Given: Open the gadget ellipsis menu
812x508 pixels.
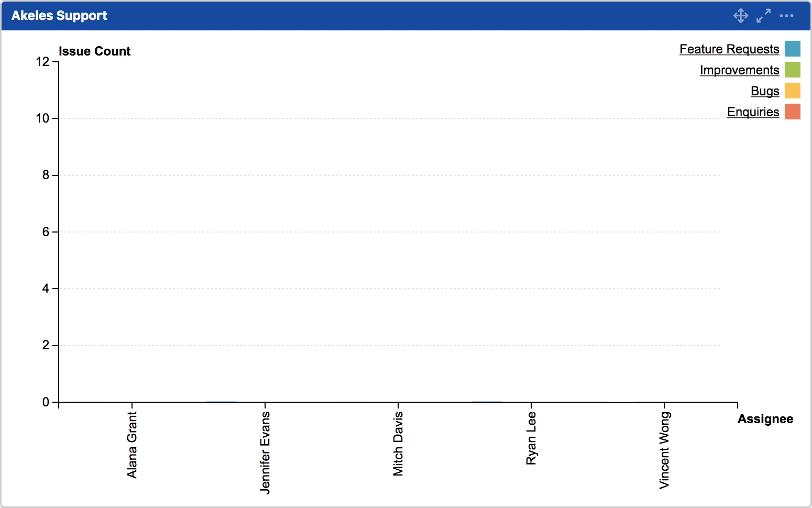Looking at the screenshot, I should [x=787, y=16].
